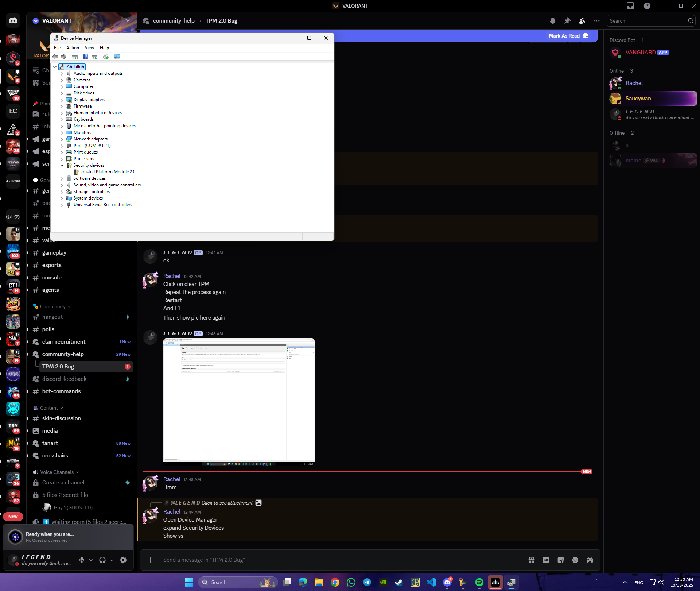The image size is (700, 591).
Task: Open the Action menu in Device Manager
Action: click(x=73, y=48)
